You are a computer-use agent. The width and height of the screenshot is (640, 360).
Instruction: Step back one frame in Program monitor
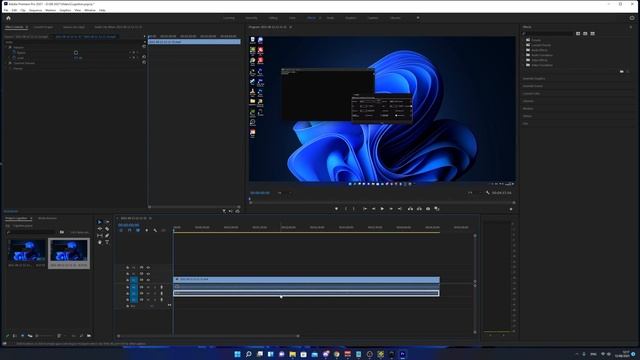[373, 209]
